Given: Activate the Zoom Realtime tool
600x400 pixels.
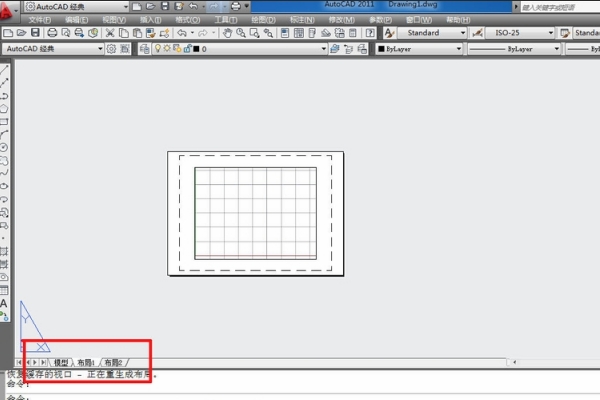Looking at the screenshot, I should [x=241, y=33].
